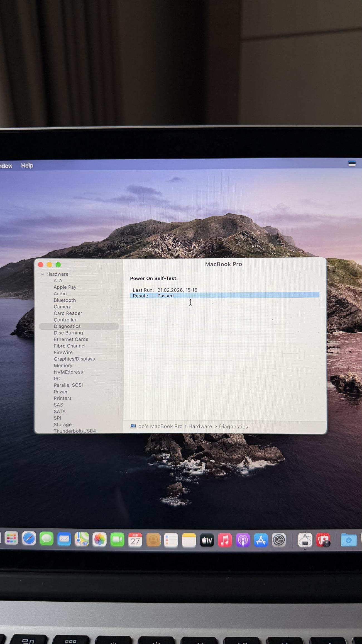The width and height of the screenshot is (362, 644).
Task: Click the System Information chip icon in Dock
Action: (305, 540)
